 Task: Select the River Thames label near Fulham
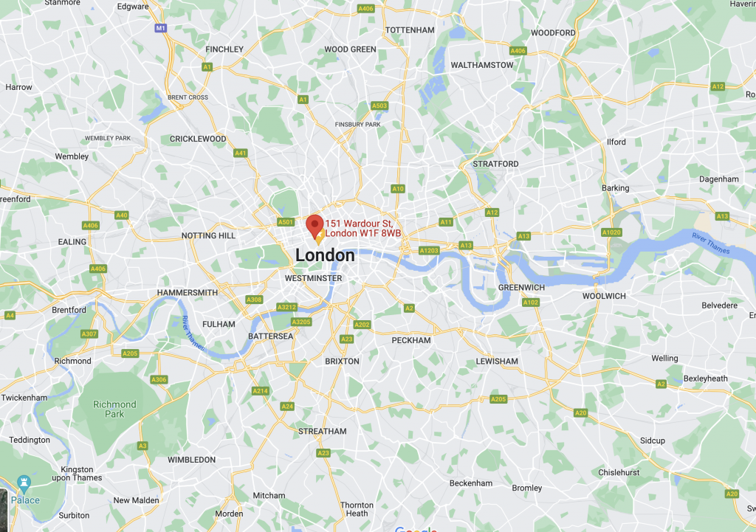193,333
